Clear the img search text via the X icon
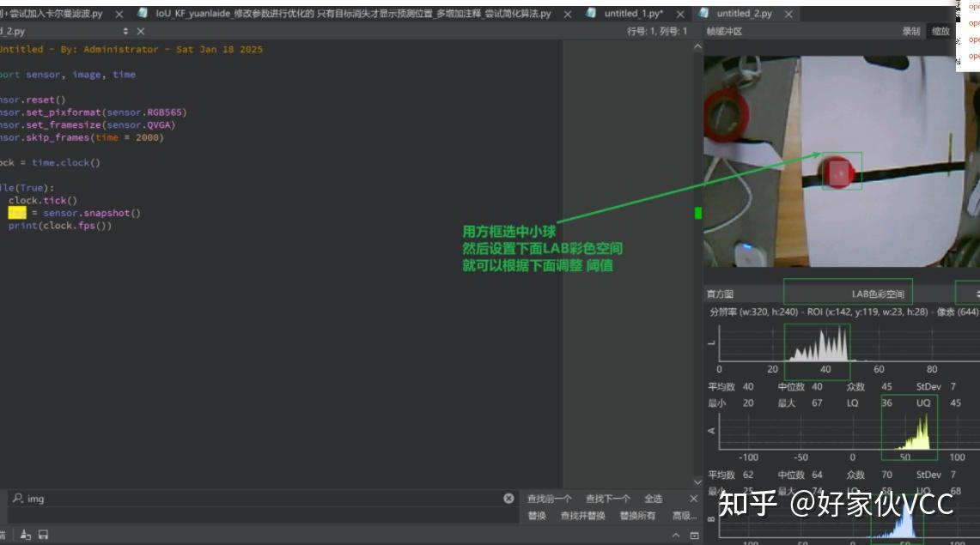980x545 pixels. 508,497
